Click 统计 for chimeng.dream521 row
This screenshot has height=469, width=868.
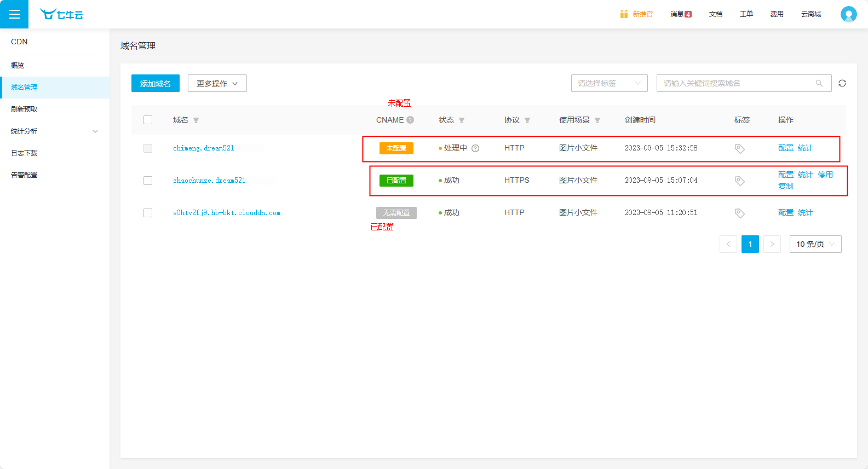(806, 148)
